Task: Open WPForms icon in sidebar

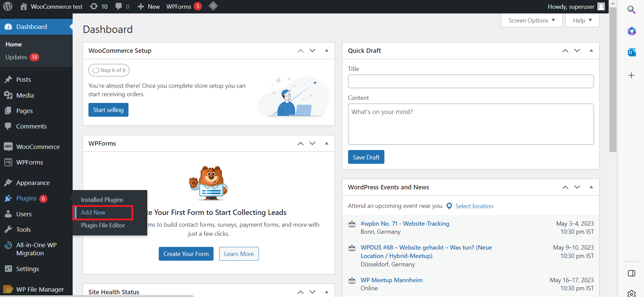Action: point(8,162)
